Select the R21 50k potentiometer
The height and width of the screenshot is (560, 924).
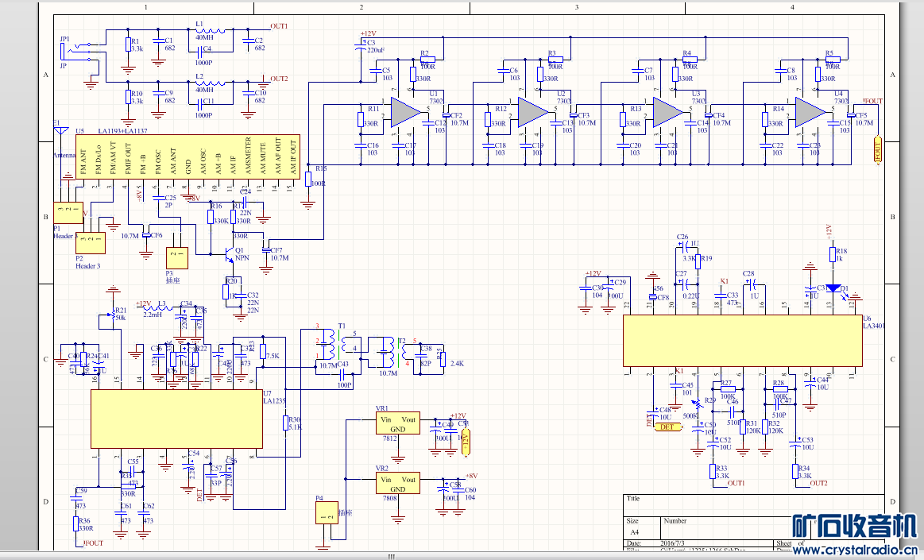[113, 315]
